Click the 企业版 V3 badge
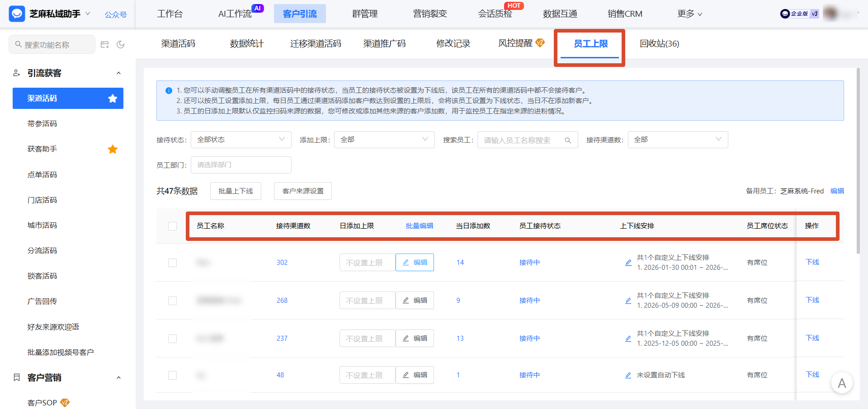 coord(799,14)
